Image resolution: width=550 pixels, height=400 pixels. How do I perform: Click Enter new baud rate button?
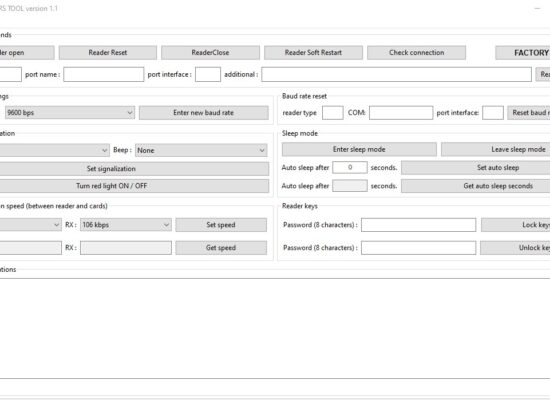click(x=203, y=113)
